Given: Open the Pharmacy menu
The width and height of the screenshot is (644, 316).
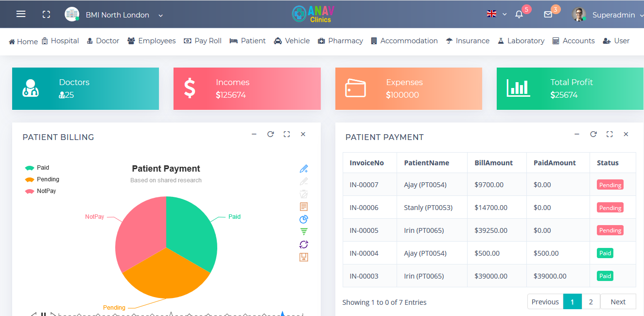Looking at the screenshot, I should click(x=340, y=41).
